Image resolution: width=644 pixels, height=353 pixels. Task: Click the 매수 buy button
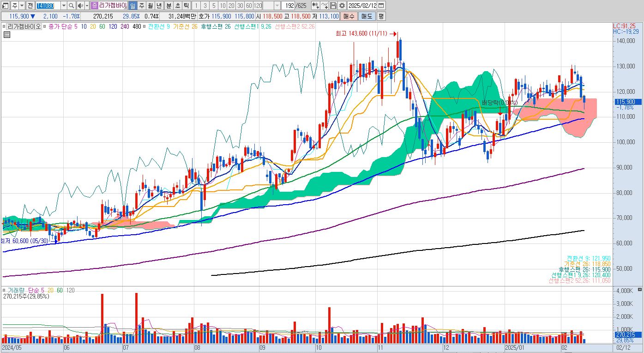[x=349, y=16]
